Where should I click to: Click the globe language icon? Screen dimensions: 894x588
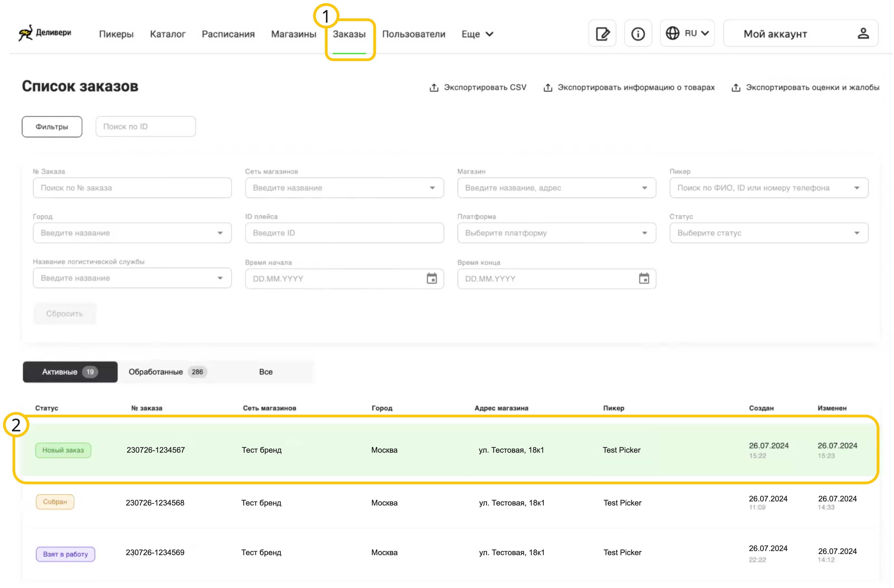[672, 34]
